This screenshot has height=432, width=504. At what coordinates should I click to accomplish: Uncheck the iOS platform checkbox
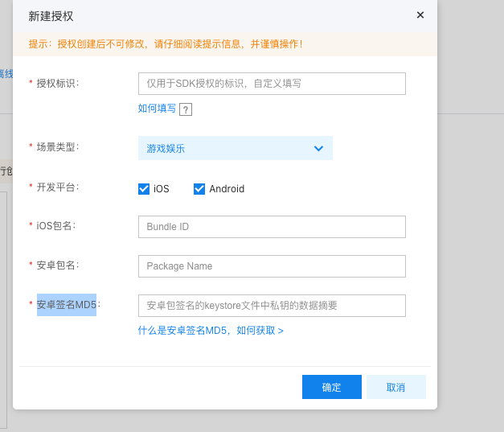click(x=144, y=189)
